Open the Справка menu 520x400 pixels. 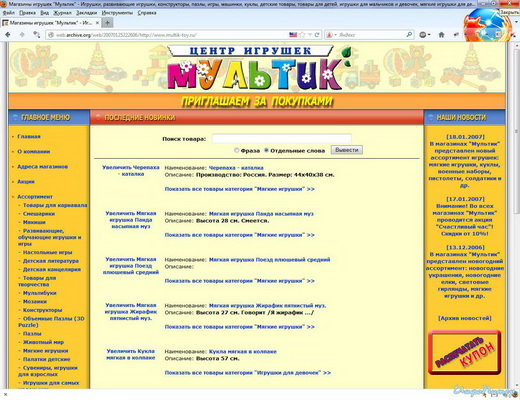point(147,13)
